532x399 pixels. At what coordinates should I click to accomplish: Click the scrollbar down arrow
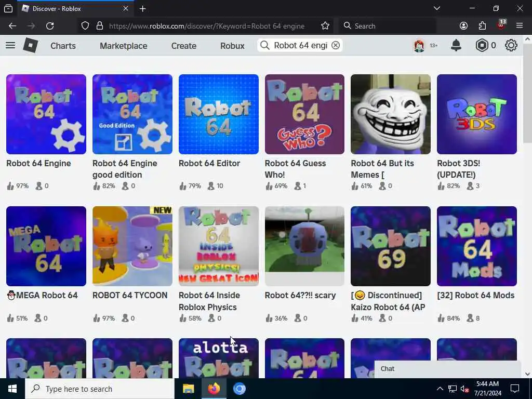527,374
